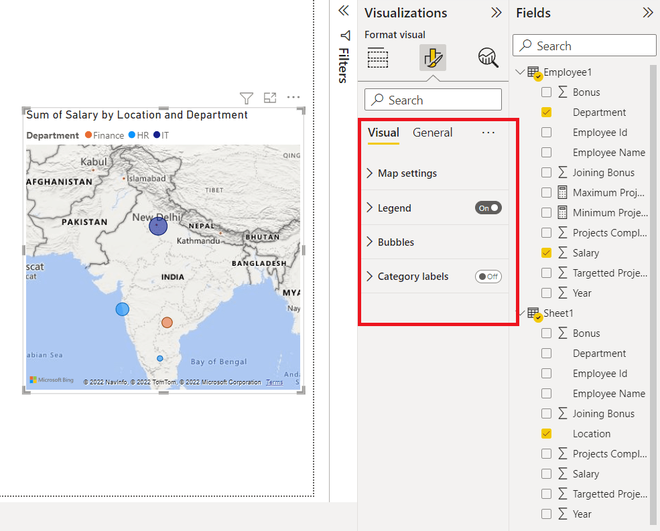Image resolution: width=660 pixels, height=531 pixels.
Task: Collapse the Employee1 table tree
Action: click(x=520, y=72)
